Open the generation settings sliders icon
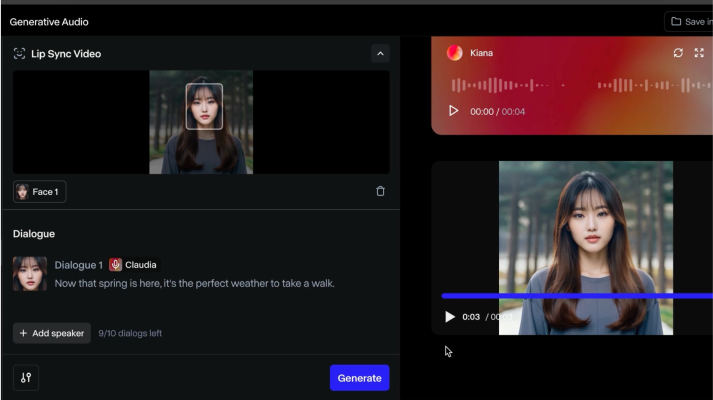Viewport: 713px width, 400px height. (26, 378)
